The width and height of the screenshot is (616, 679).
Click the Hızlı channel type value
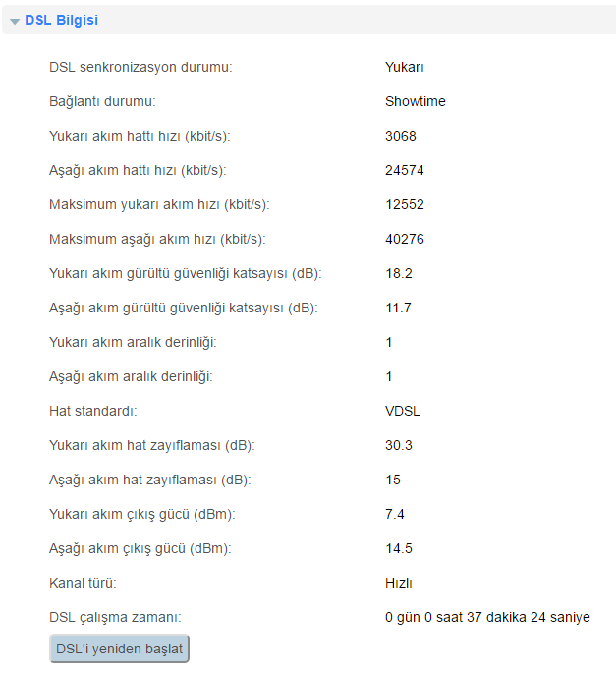(398, 583)
